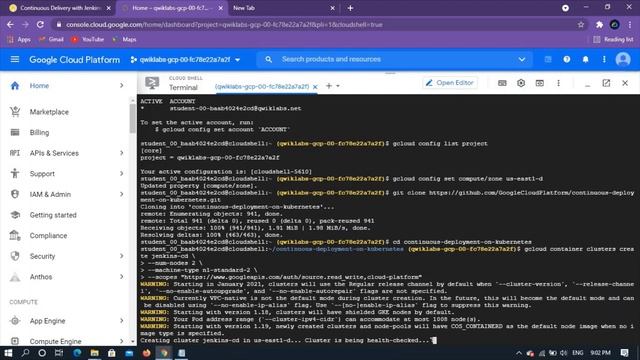Click the sidebar vertical scrollbar
The width and height of the screenshot is (640, 360).
tap(133, 118)
